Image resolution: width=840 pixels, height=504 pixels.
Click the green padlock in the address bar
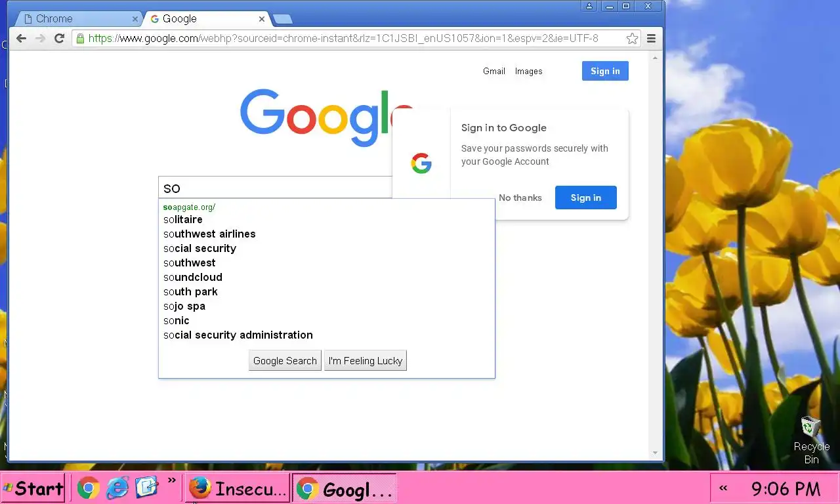click(80, 39)
